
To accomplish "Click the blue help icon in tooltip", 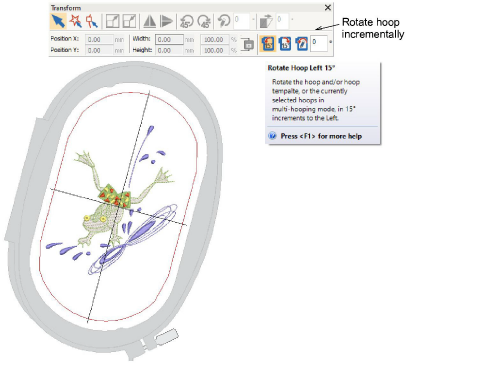I will click(273, 136).
